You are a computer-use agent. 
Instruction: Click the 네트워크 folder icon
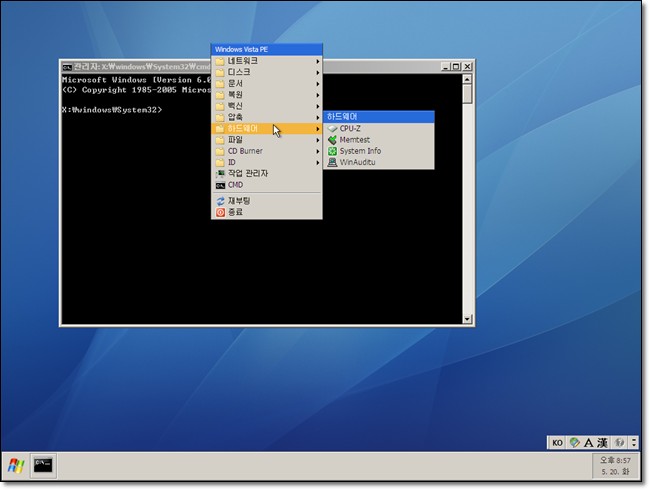(220, 61)
